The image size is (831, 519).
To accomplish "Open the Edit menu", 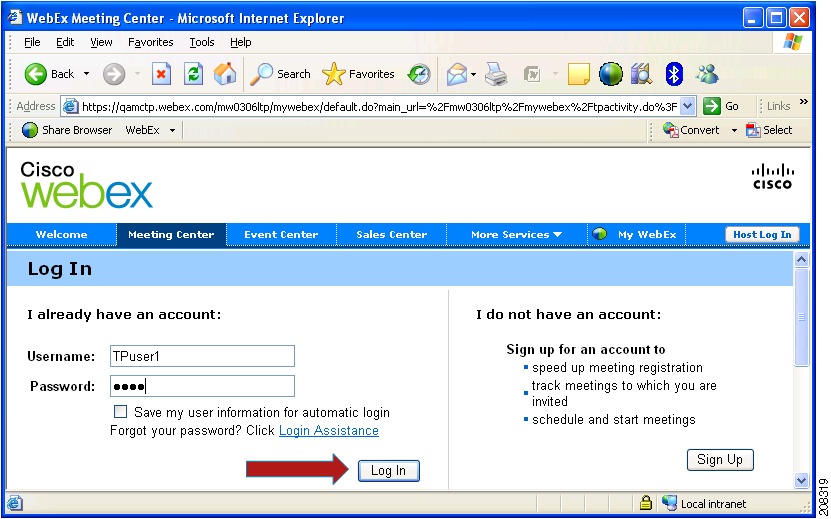I will click(65, 42).
